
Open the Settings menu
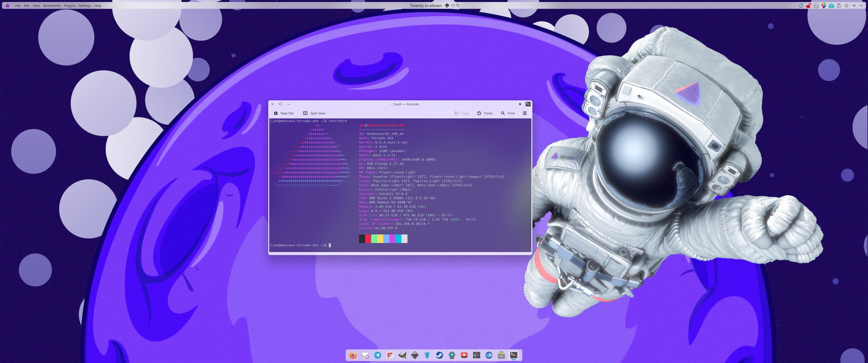point(85,6)
